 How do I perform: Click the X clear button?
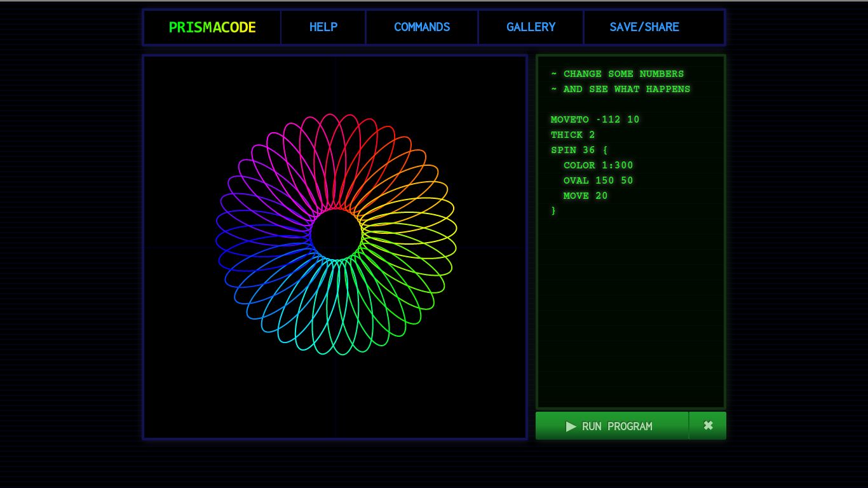point(708,426)
